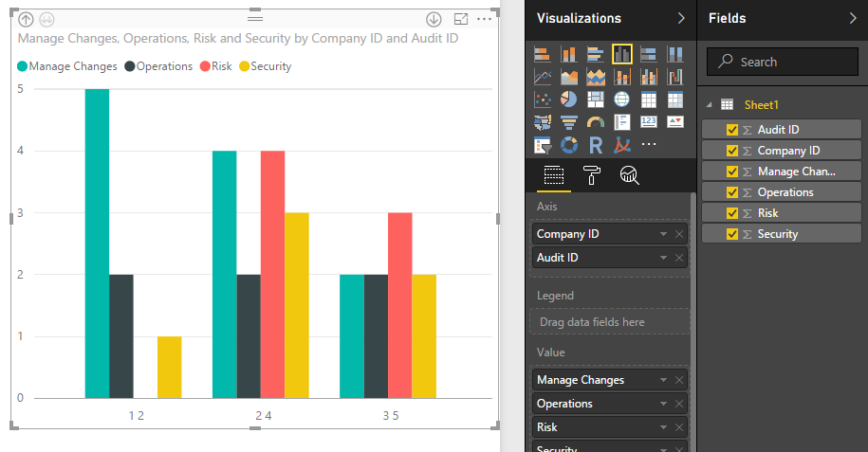The image size is (868, 452).
Task: Enable drill down mode on chart
Action: (x=434, y=19)
